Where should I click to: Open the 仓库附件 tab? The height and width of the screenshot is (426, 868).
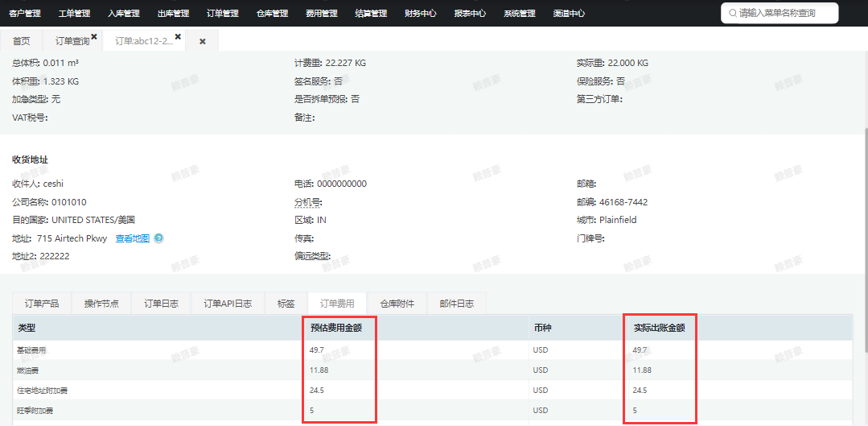pos(397,304)
